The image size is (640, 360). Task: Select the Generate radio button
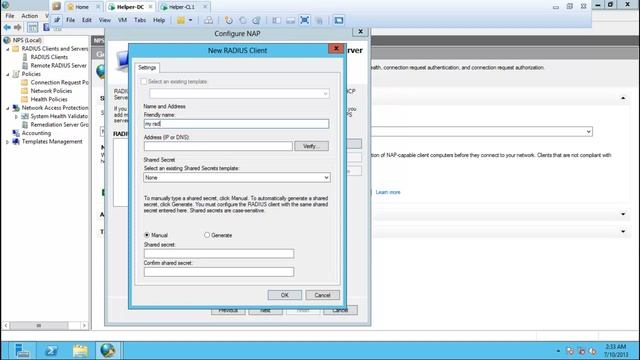(207, 235)
